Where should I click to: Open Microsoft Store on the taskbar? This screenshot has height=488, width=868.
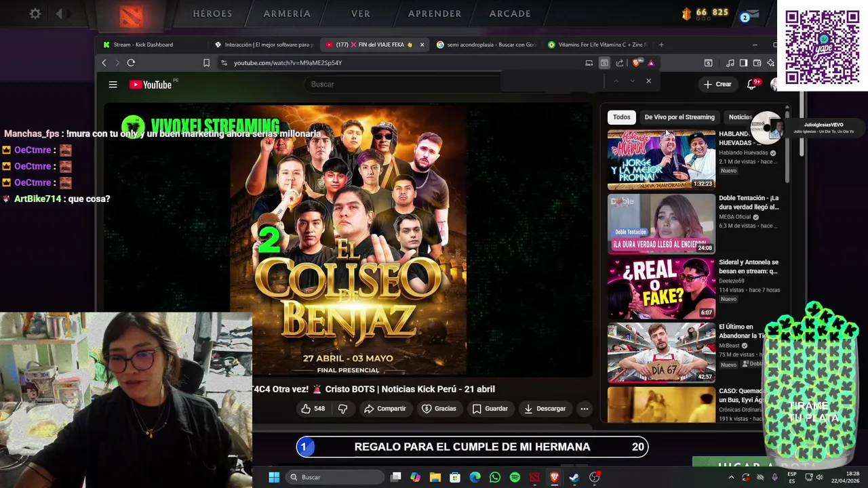(455, 477)
